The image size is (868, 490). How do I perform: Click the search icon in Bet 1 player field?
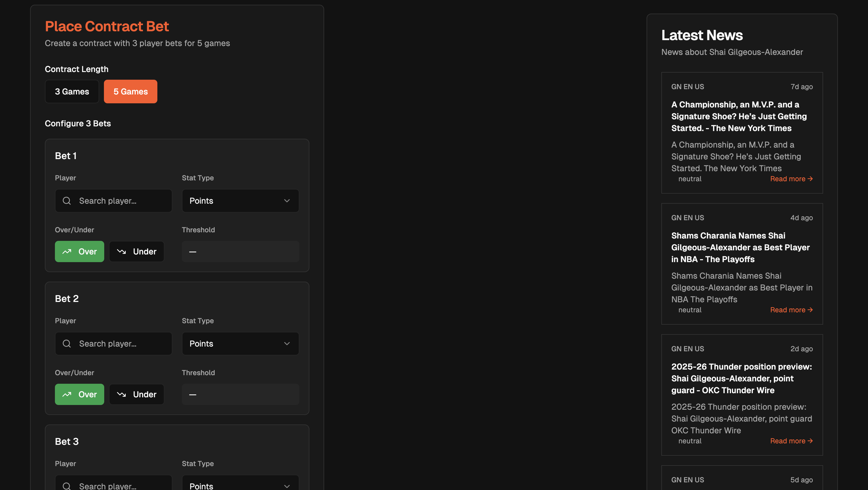(67, 201)
